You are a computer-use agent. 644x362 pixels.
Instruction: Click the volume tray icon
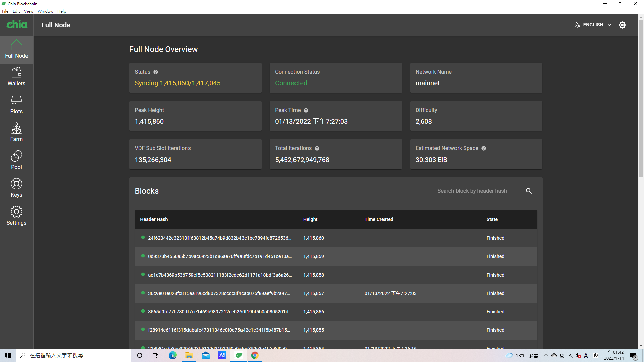tap(578, 356)
